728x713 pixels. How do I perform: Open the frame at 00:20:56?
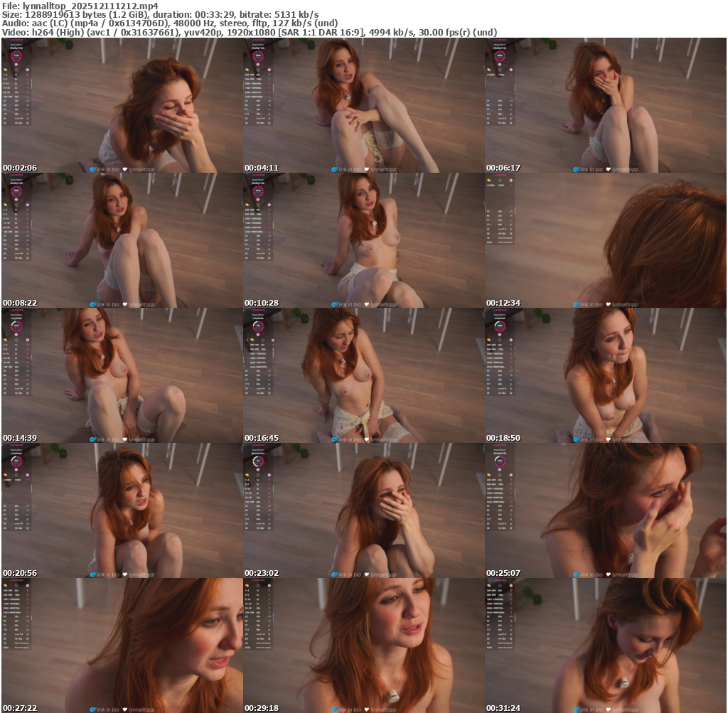[x=122, y=510]
